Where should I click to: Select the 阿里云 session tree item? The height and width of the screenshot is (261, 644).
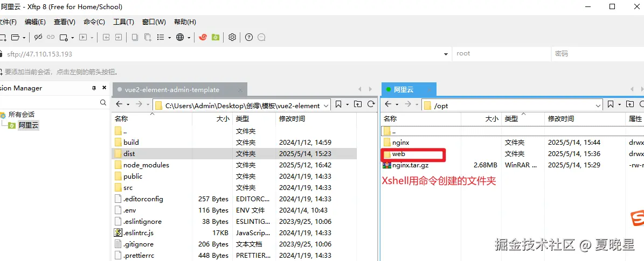[29, 125]
